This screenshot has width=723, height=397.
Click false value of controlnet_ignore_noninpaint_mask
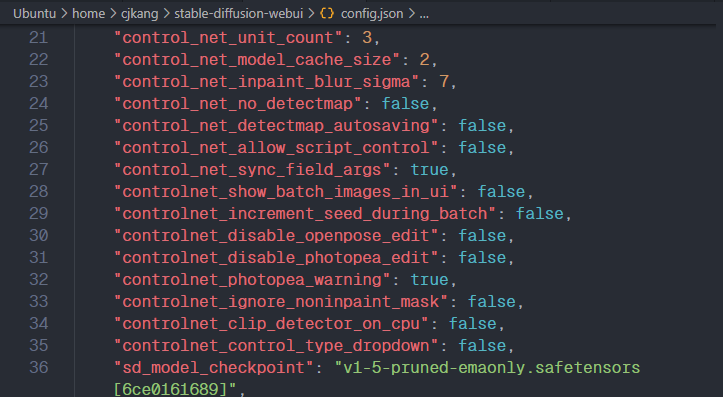coord(492,302)
